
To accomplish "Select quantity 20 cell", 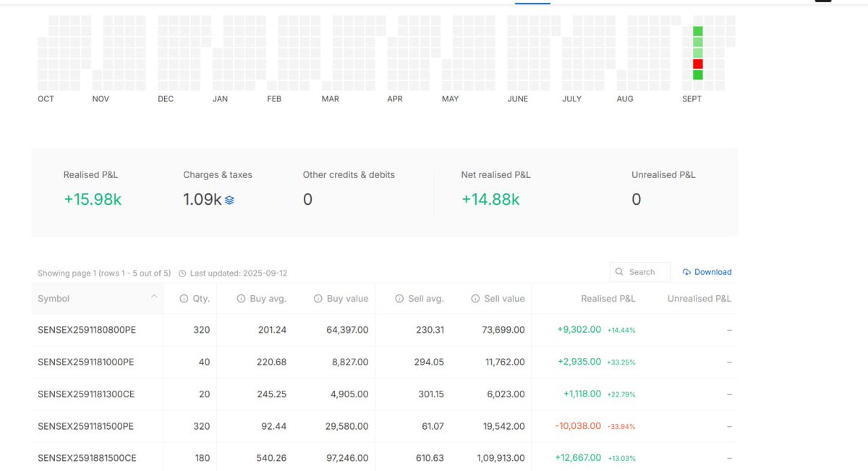I will pyautogui.click(x=205, y=394).
